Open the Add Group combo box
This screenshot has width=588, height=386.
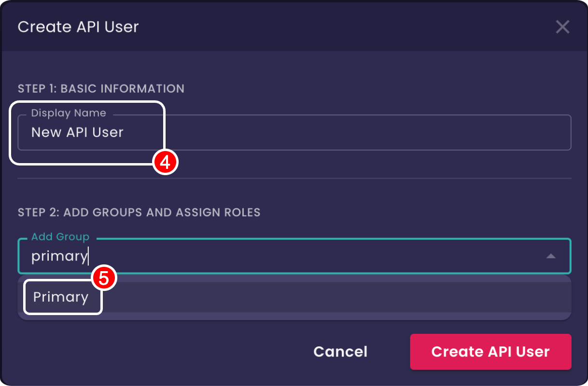click(290, 256)
